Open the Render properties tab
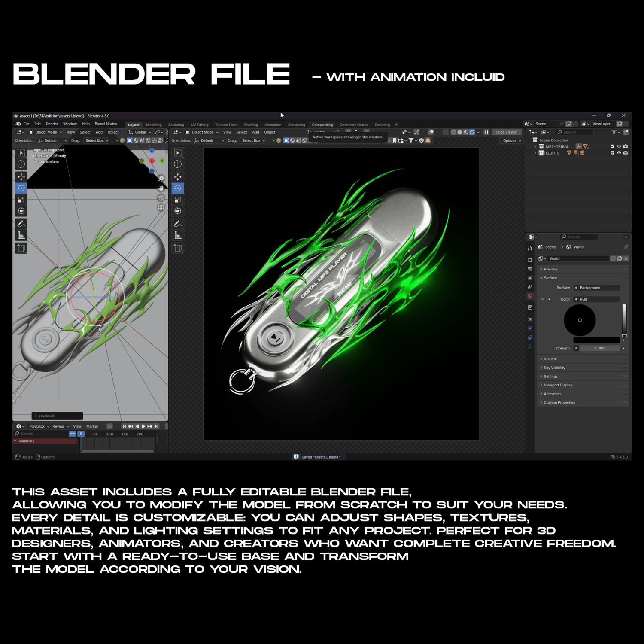The image size is (644, 644). [530, 259]
